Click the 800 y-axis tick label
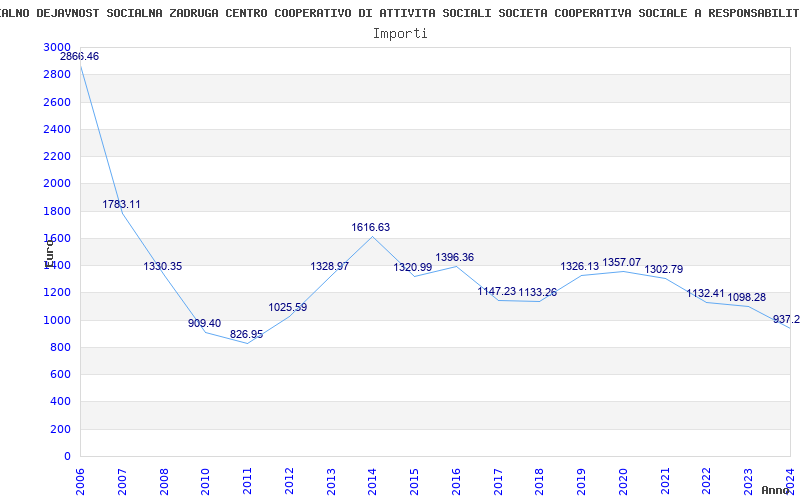The height and width of the screenshot is (500, 800). 60,347
